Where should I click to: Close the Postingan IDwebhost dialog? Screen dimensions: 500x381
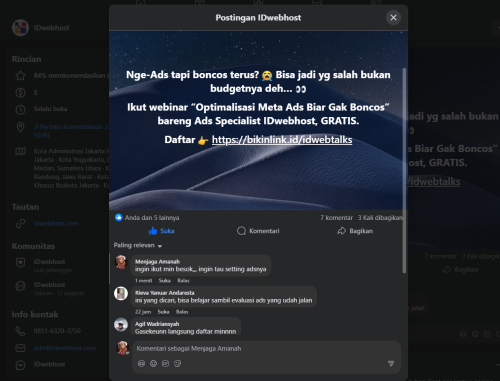[393, 17]
